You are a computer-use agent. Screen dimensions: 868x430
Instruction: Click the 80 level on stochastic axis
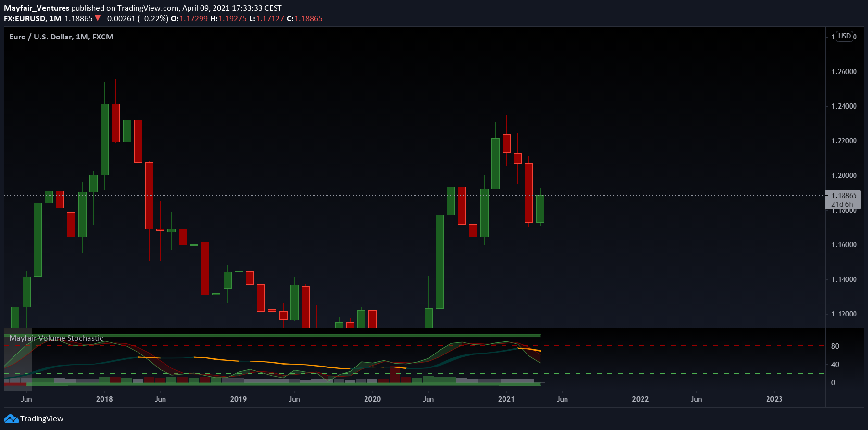(835, 346)
